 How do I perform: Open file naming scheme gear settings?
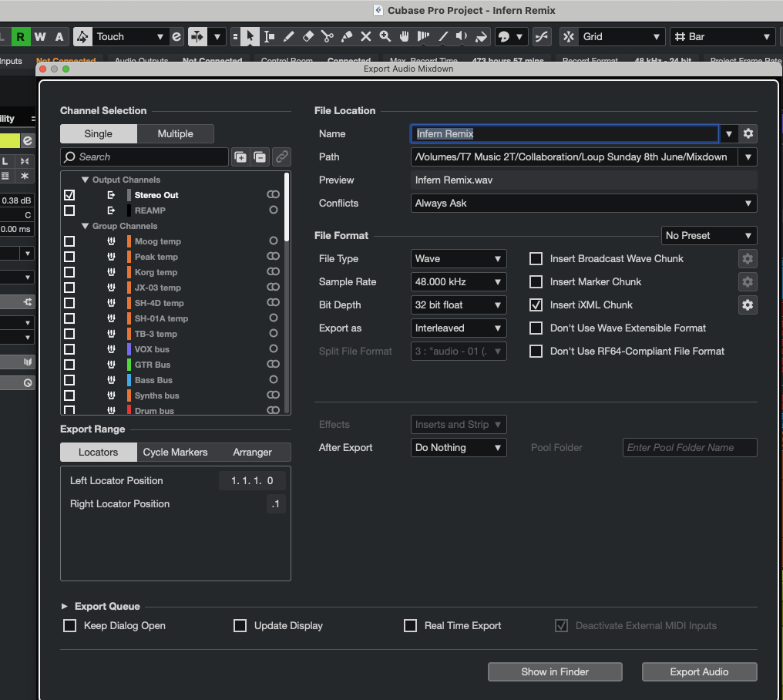748,133
